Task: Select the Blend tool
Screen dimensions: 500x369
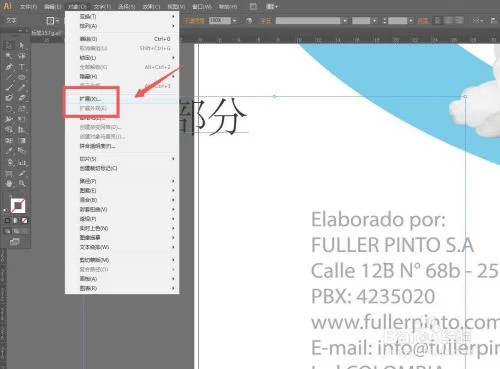Action: click(x=22, y=151)
